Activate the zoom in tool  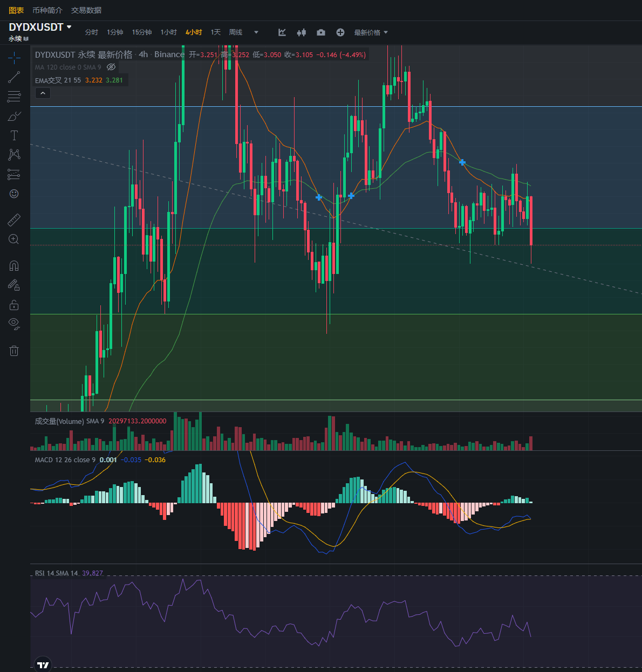pos(14,239)
